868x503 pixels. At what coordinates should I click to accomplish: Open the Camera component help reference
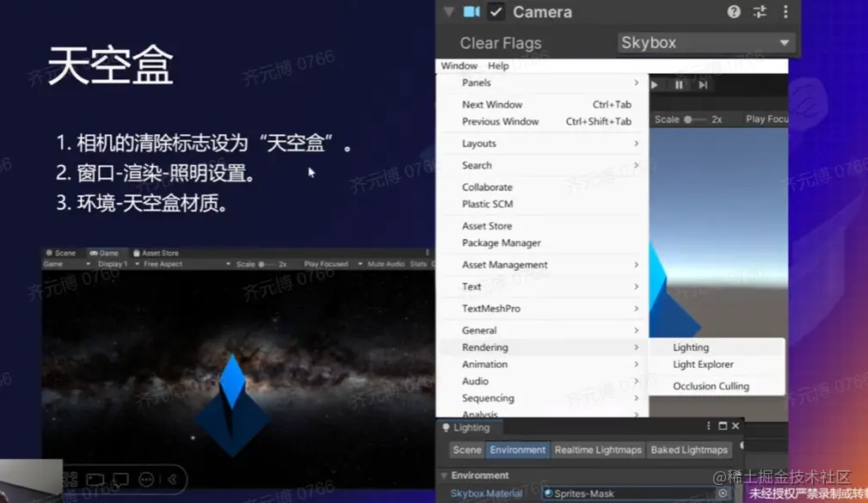coord(734,12)
